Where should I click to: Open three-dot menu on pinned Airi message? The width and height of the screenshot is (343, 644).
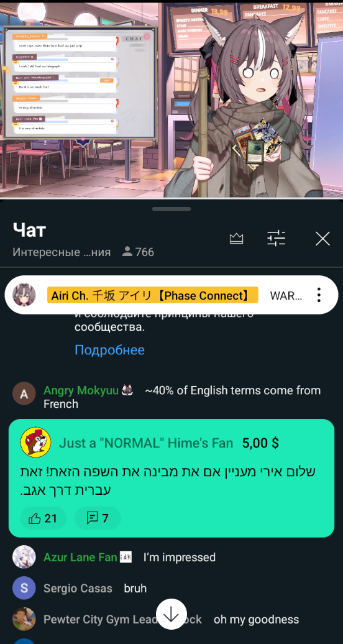coord(319,295)
